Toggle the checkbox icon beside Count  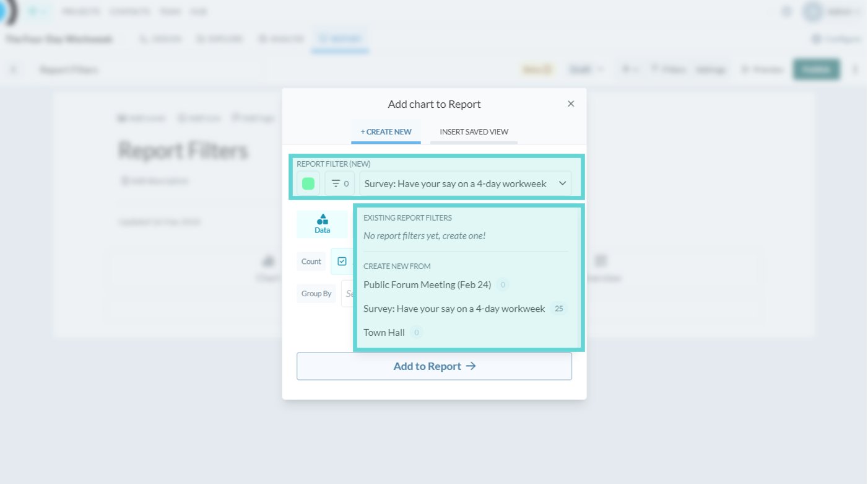pos(342,262)
